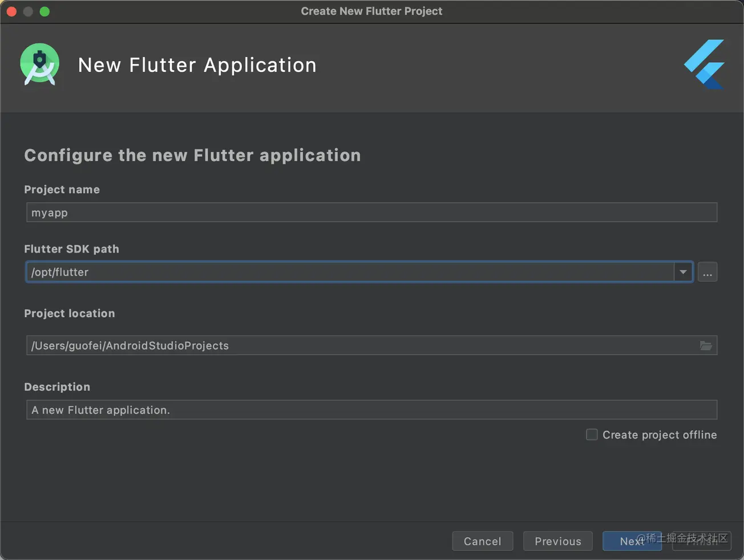Screen dimensions: 744x560
Task: Edit the Project location path field
Action: click(x=371, y=346)
